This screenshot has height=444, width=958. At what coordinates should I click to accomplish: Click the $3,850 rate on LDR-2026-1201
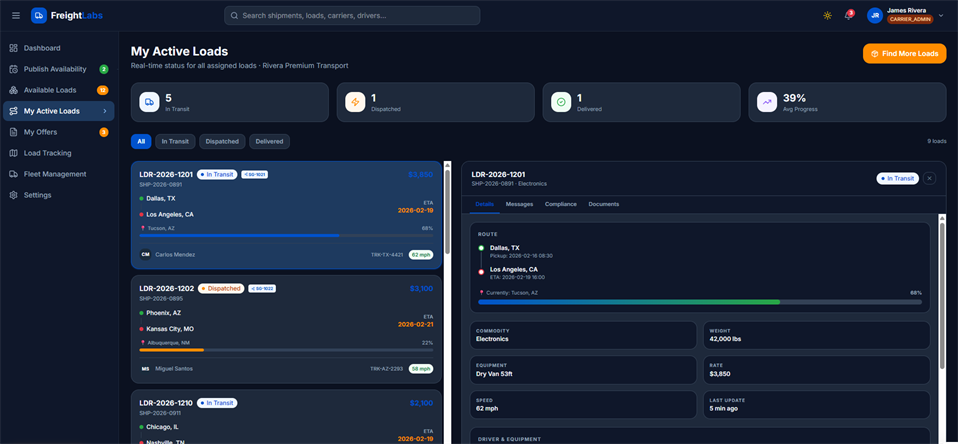coord(420,175)
